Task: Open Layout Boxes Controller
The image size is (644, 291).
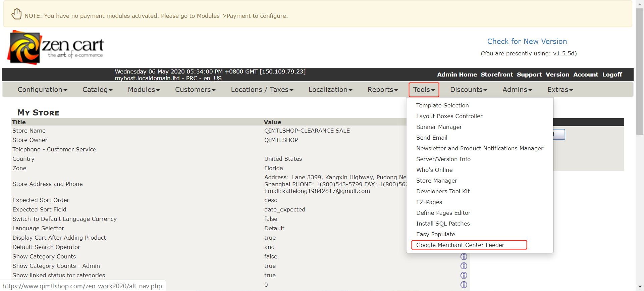Action: [449, 116]
